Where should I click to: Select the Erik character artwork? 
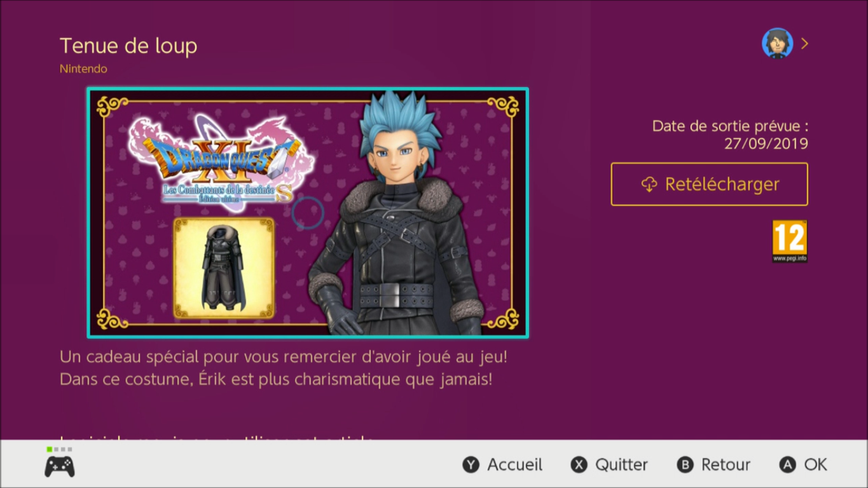point(394,213)
